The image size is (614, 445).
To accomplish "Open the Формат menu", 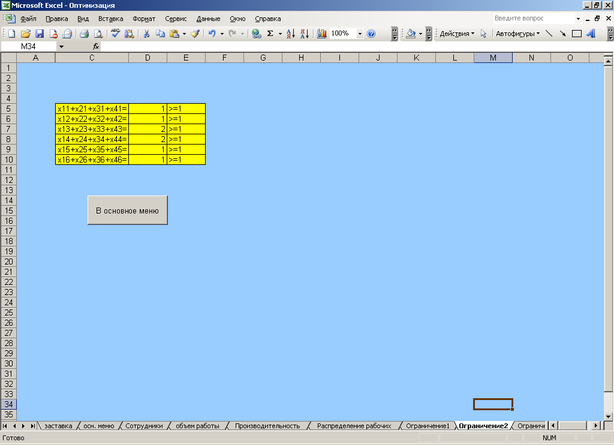I will (x=144, y=19).
